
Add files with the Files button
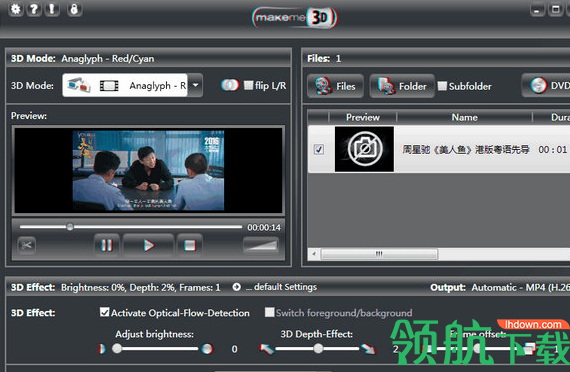point(335,86)
